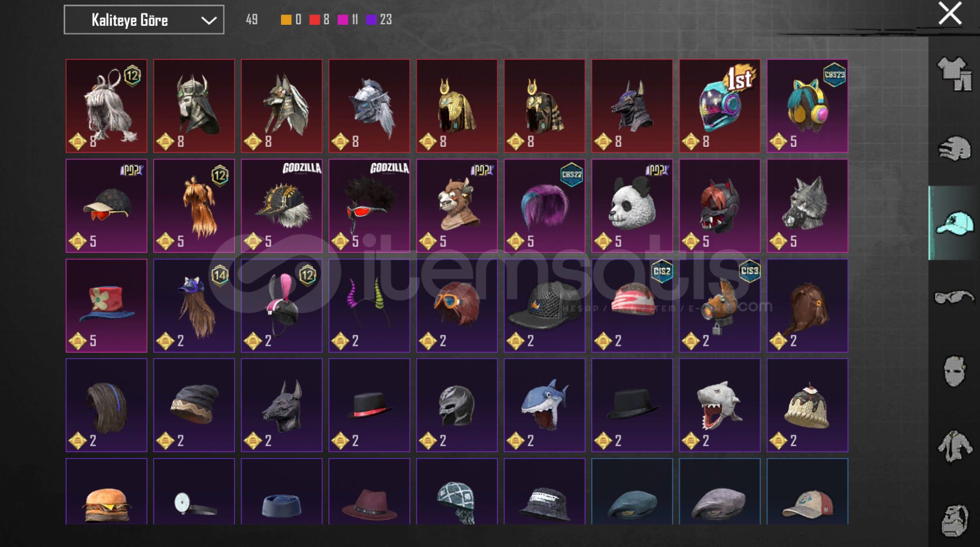The image size is (980, 547).
Task: Select the panda head item
Action: (632, 206)
